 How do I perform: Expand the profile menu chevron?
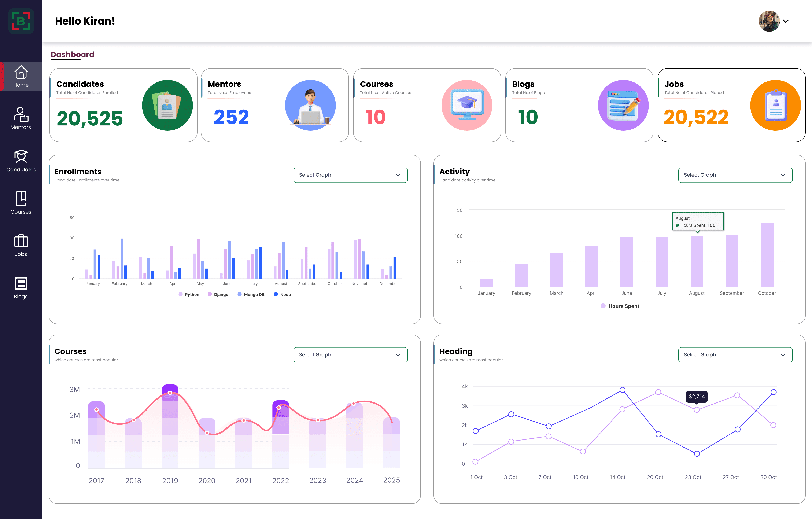pos(786,21)
